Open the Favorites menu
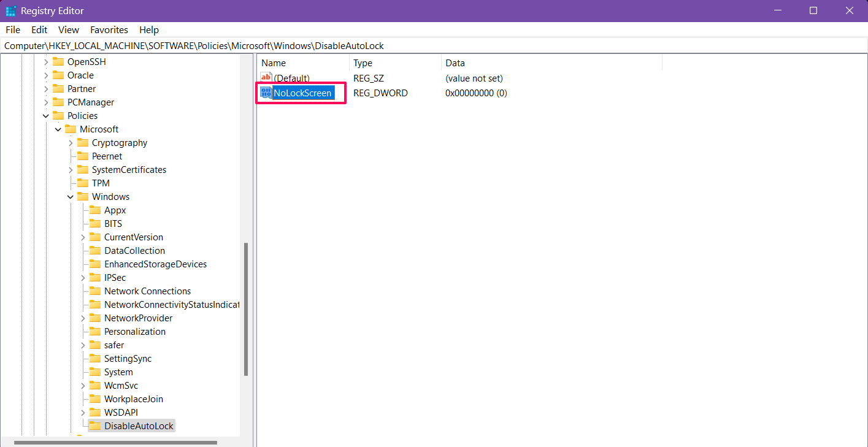This screenshot has width=868, height=447. tap(109, 29)
